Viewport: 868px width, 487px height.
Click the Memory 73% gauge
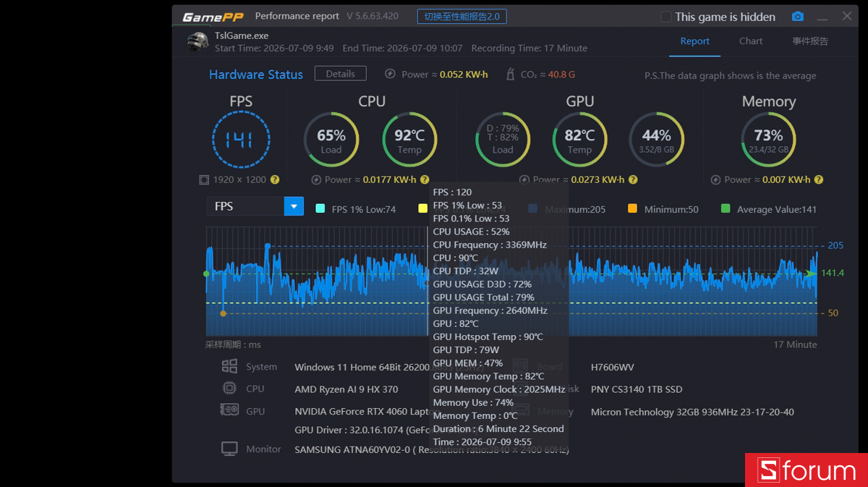click(768, 140)
